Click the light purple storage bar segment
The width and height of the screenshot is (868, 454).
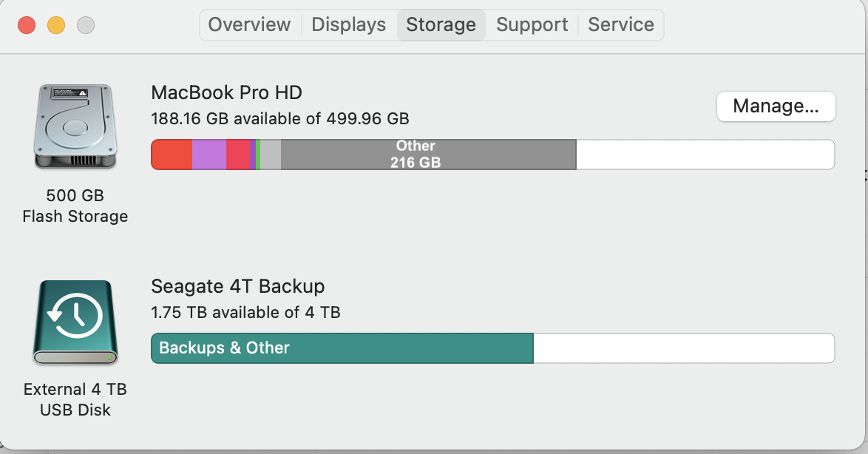tap(209, 155)
